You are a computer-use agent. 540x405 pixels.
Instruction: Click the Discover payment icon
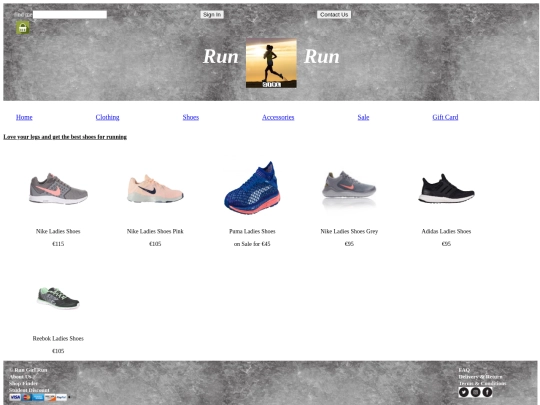pyautogui.click(x=50, y=397)
